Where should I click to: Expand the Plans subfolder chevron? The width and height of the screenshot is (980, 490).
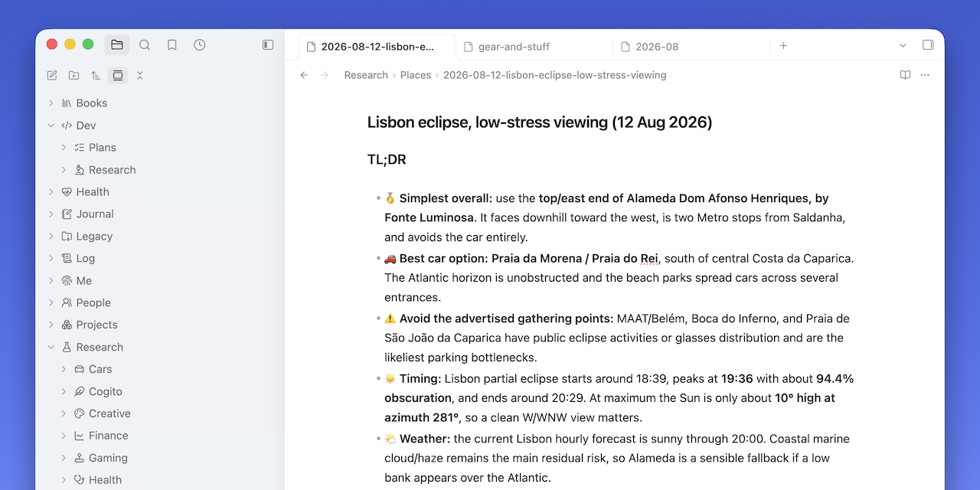tap(64, 147)
